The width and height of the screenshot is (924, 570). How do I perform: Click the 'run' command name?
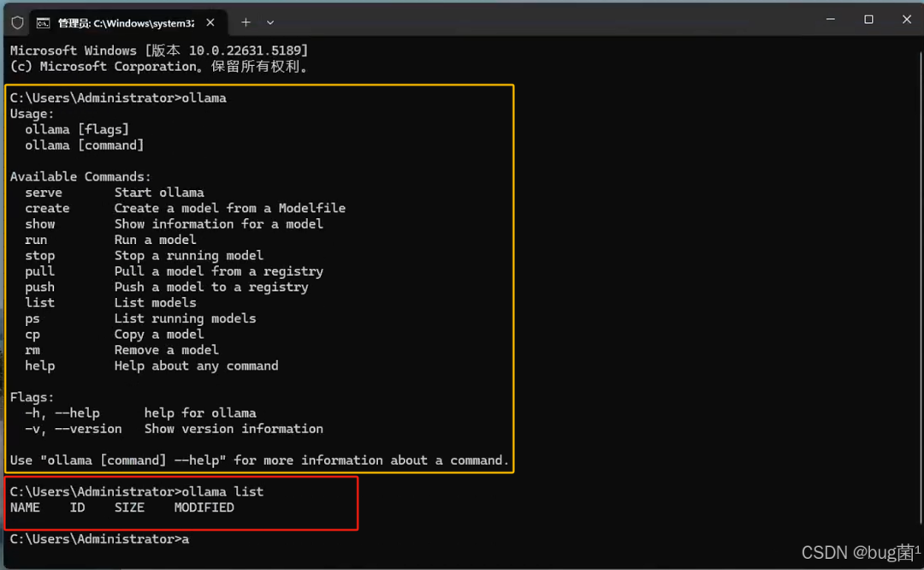(x=36, y=240)
